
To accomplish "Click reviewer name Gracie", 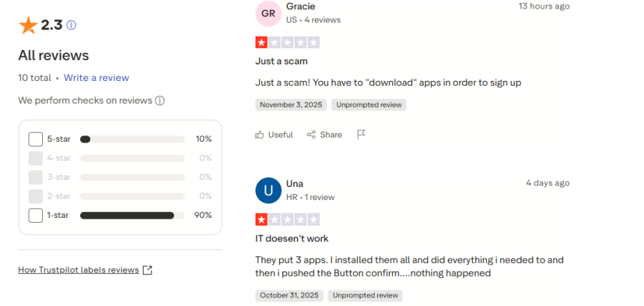I will 300,6.
